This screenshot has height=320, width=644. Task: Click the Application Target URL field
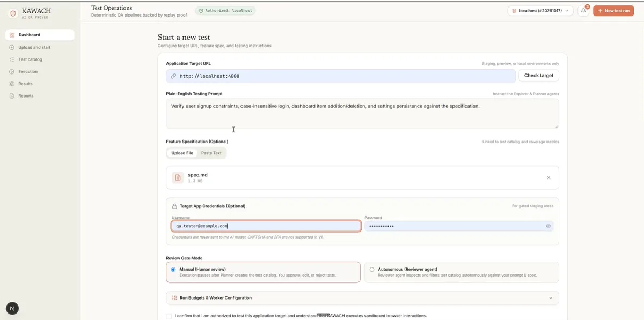click(x=341, y=76)
